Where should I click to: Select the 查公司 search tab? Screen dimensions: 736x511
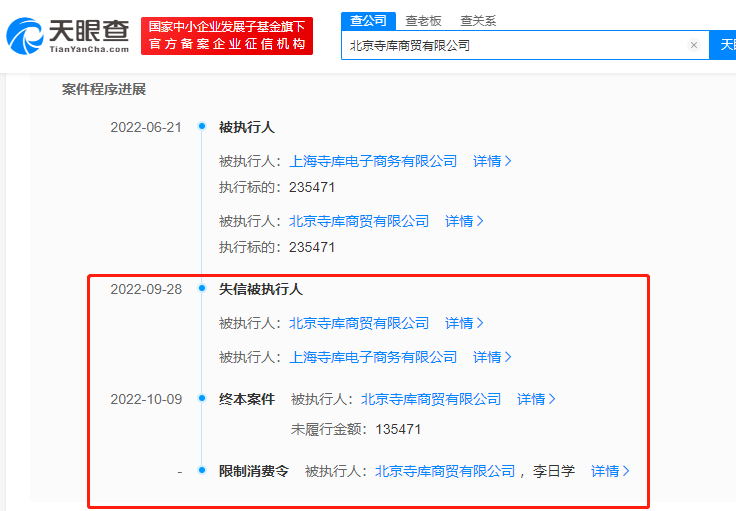point(368,21)
